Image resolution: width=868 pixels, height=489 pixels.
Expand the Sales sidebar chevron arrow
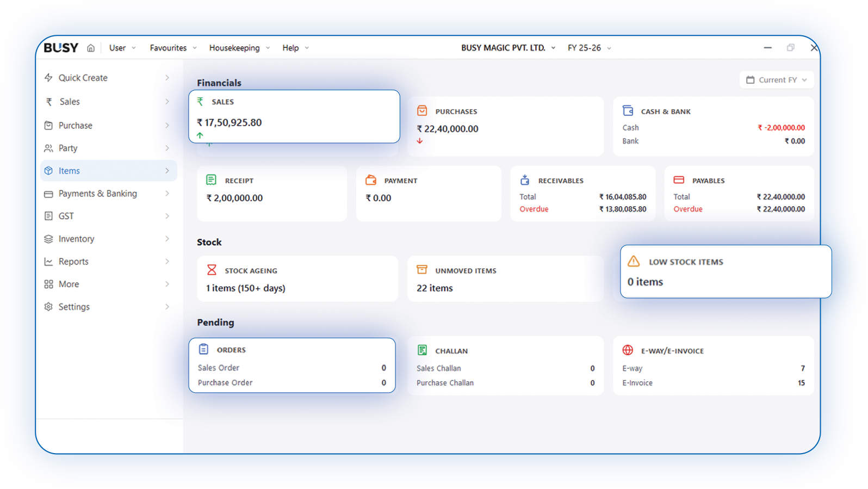[x=167, y=102]
